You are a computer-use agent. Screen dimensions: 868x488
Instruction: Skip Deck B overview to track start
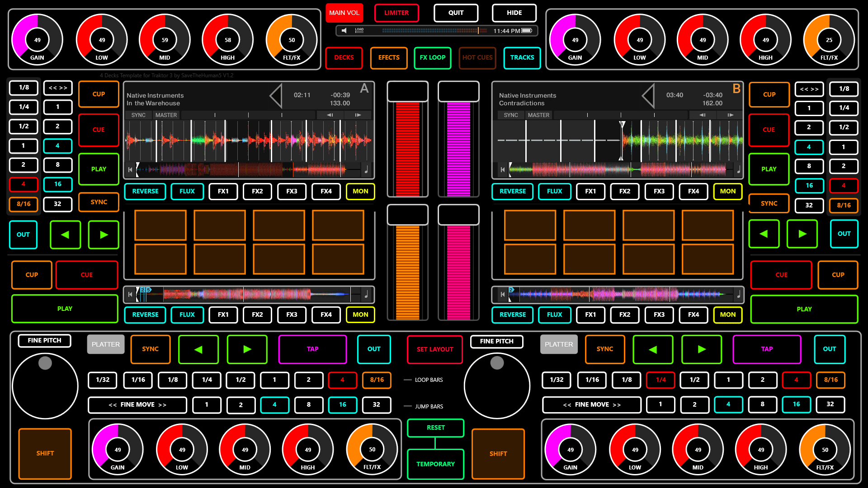point(503,170)
